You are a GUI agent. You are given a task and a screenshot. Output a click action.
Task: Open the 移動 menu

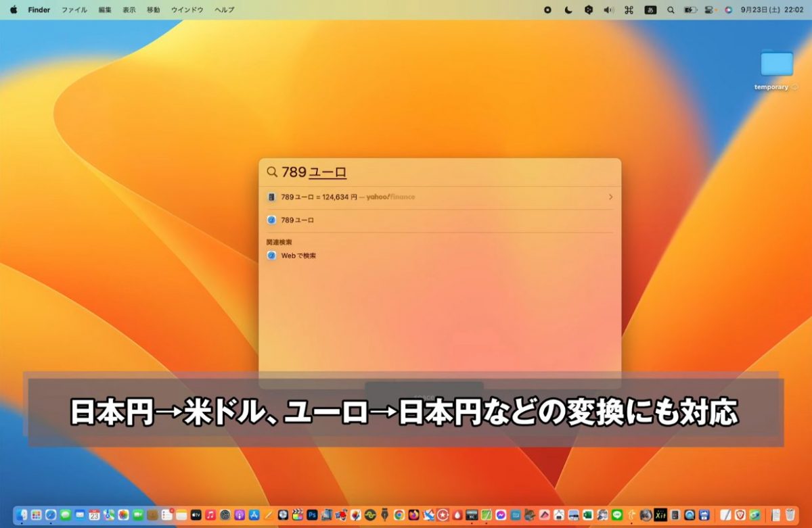point(154,10)
